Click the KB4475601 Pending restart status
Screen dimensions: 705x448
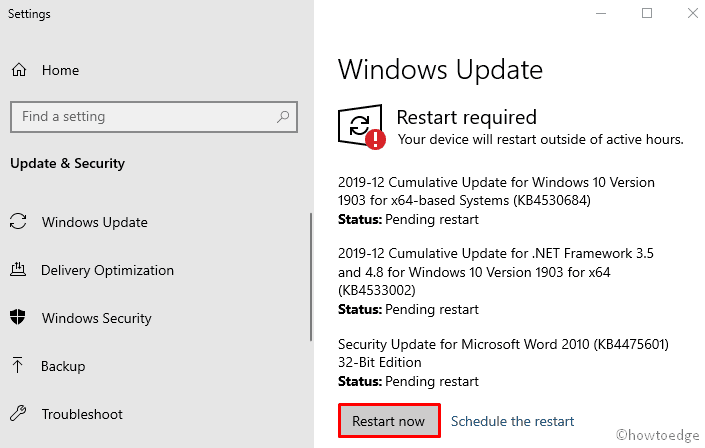pos(408,381)
